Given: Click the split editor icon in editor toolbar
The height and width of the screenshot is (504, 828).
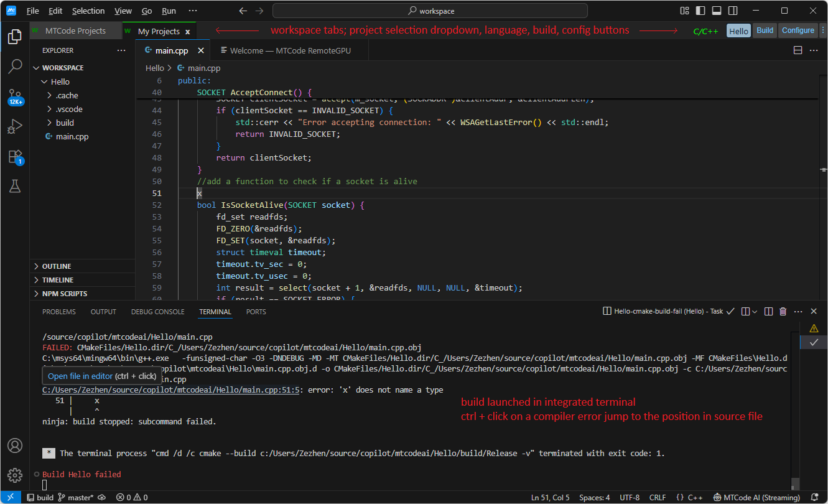Looking at the screenshot, I should pos(798,50).
